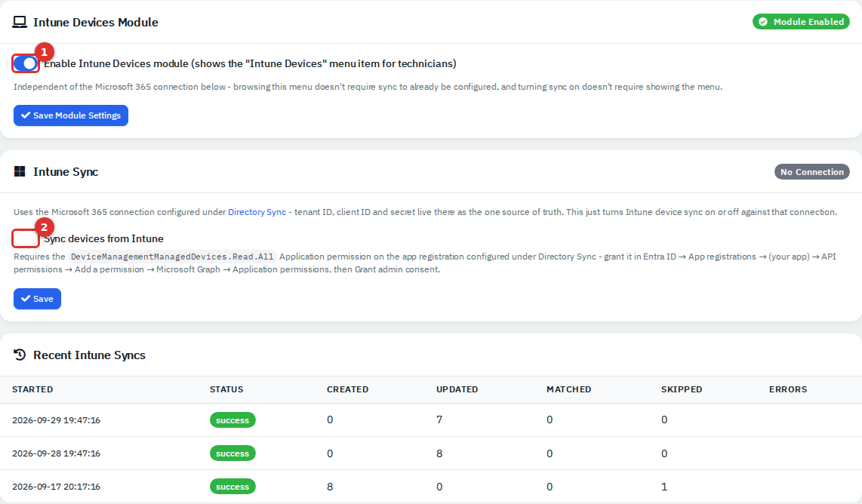Click the updated value 8 in 2026-09-28 row

439,453
